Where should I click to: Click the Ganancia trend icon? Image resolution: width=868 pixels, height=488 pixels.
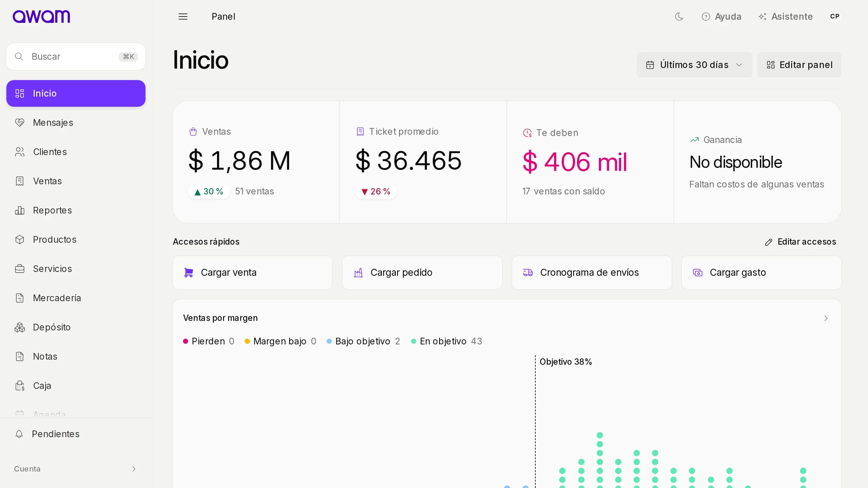(x=695, y=140)
